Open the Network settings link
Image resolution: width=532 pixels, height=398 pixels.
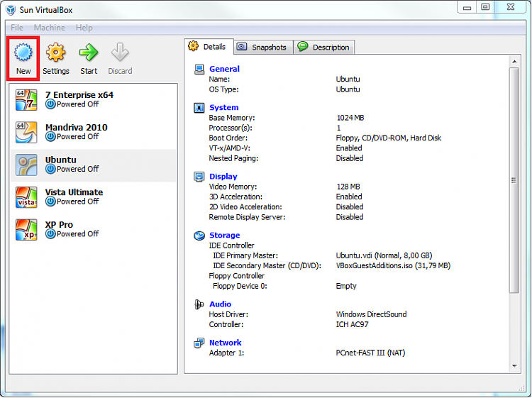tap(226, 343)
